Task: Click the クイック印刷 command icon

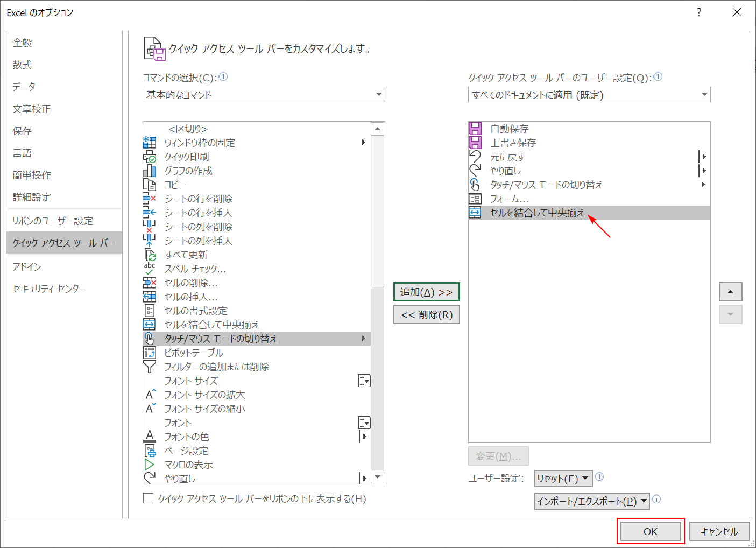Action: click(x=150, y=156)
